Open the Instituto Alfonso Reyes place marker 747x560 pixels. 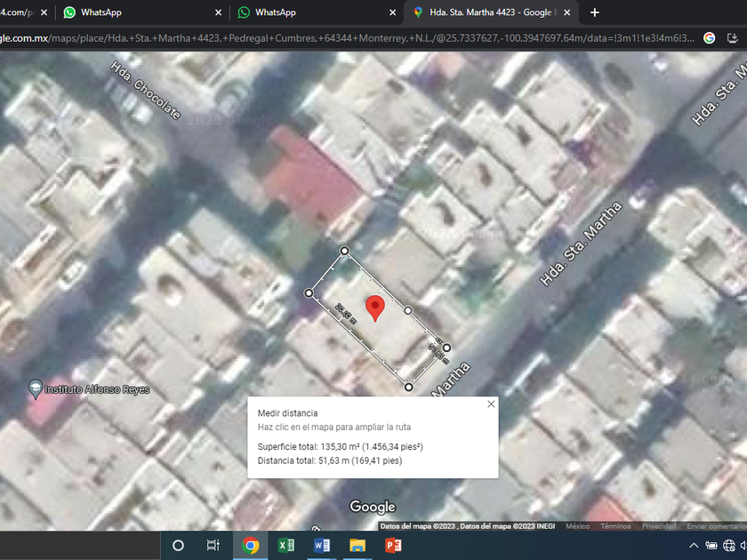point(36,389)
